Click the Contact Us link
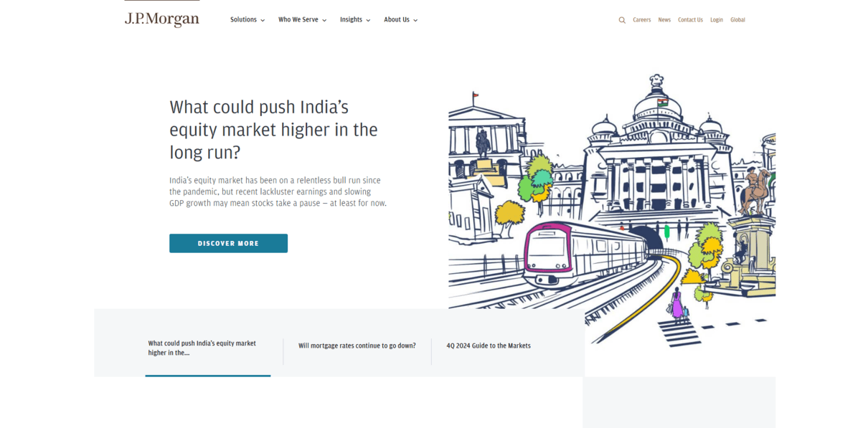 (690, 20)
